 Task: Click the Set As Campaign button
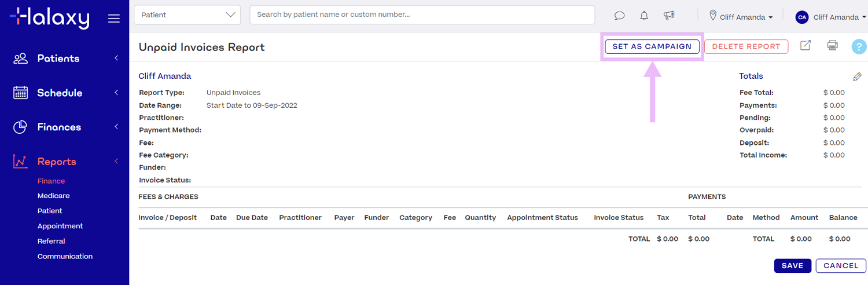pos(652,46)
